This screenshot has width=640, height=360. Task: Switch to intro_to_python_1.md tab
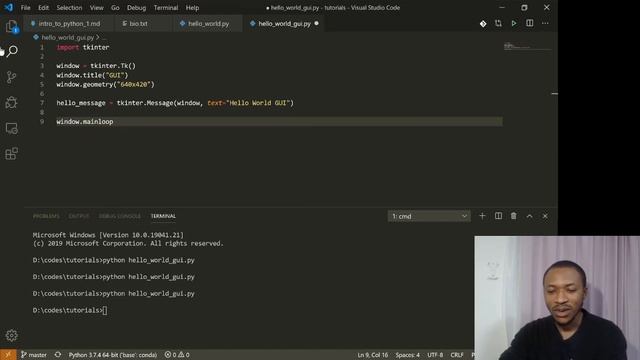[69, 24]
